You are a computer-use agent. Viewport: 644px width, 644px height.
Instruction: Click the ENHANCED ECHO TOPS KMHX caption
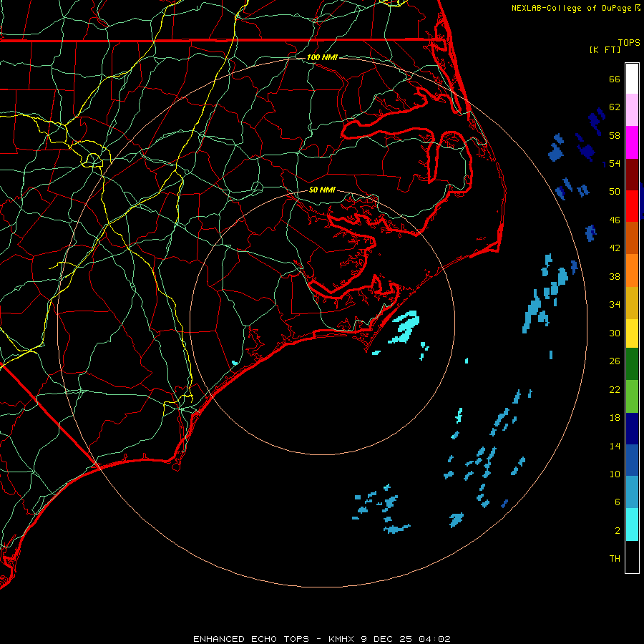(x=322, y=639)
